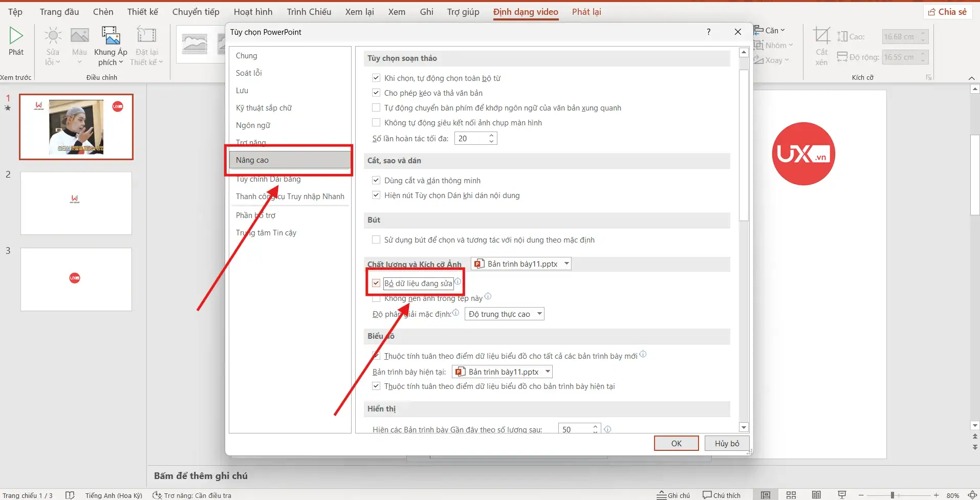Screen dimensions: 980x500
Task: Switch to the 'Phát lại' ribbon tab
Action: point(586,11)
